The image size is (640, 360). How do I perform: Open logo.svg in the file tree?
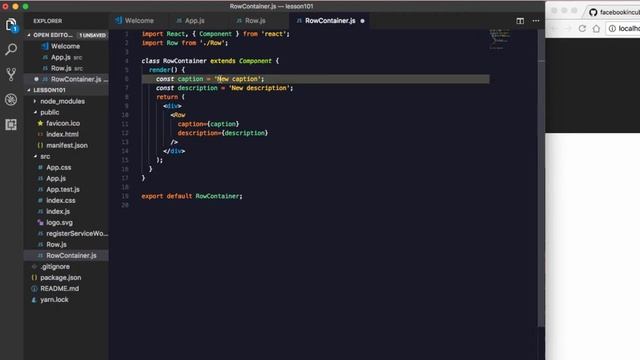[x=59, y=222]
